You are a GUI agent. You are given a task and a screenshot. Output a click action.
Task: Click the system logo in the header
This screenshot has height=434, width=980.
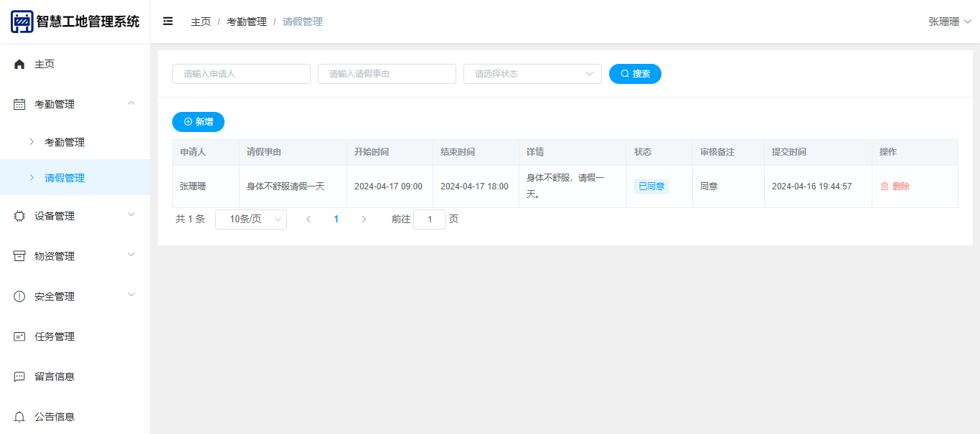(x=22, y=22)
